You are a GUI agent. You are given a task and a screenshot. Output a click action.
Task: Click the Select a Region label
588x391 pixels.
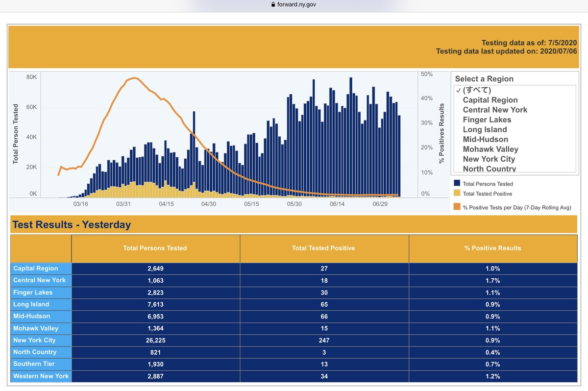tap(484, 79)
